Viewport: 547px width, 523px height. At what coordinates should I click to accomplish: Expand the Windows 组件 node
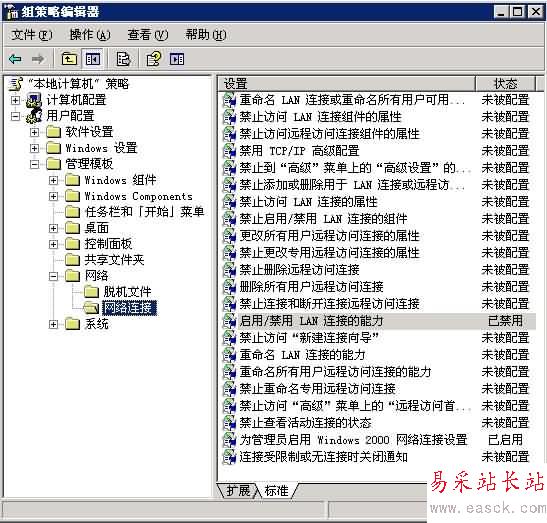click(53, 180)
